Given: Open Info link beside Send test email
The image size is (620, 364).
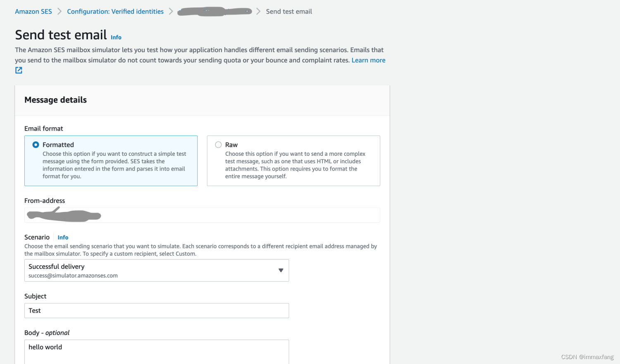Looking at the screenshot, I should [116, 38].
